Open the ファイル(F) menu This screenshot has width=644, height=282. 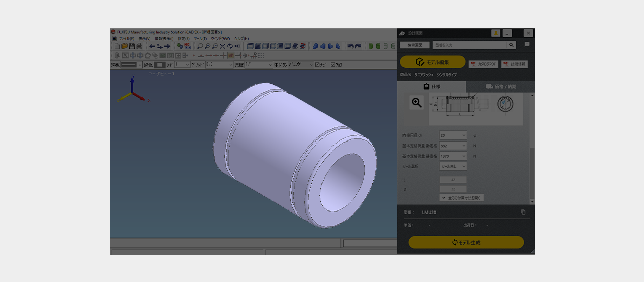126,39
